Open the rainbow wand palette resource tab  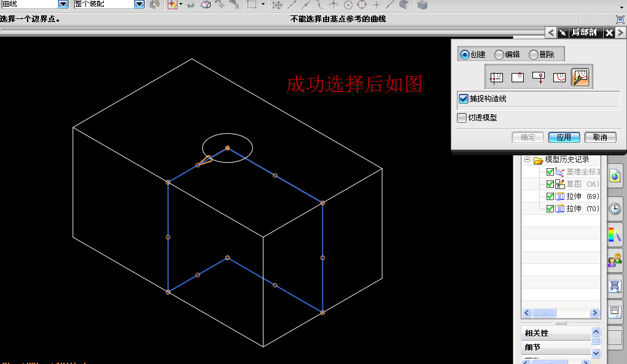(615, 234)
